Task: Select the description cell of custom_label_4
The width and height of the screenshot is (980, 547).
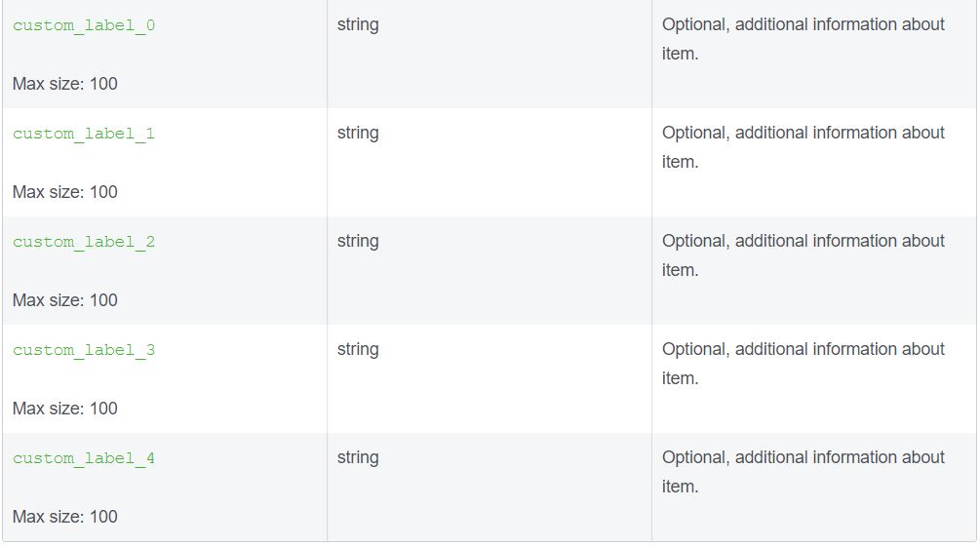Action: coord(803,472)
